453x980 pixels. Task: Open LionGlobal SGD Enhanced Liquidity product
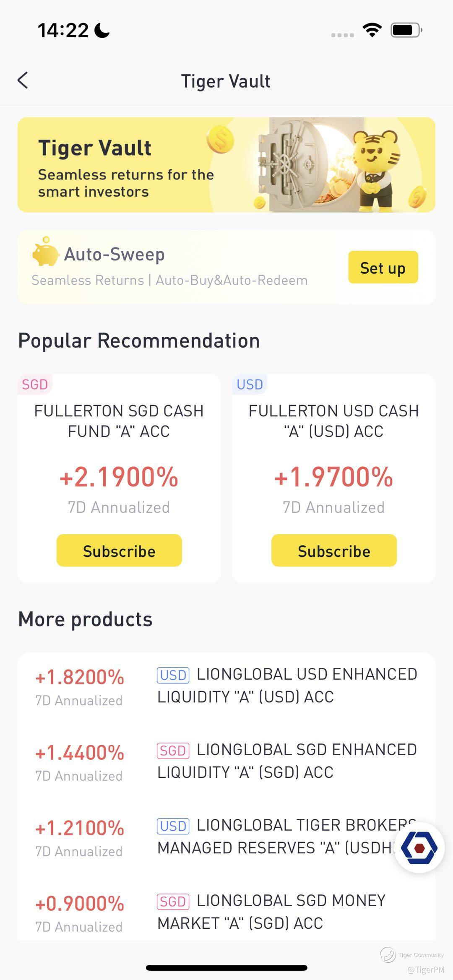[226, 762]
